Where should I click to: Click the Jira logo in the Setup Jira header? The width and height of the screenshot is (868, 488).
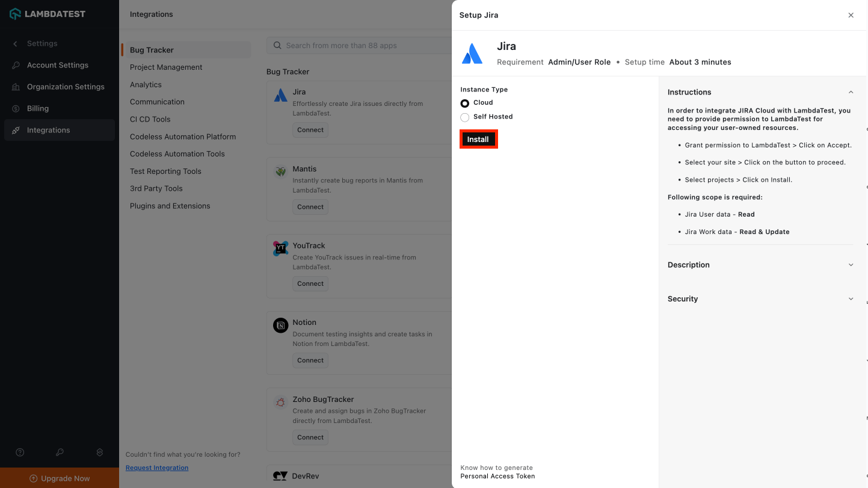(x=473, y=52)
